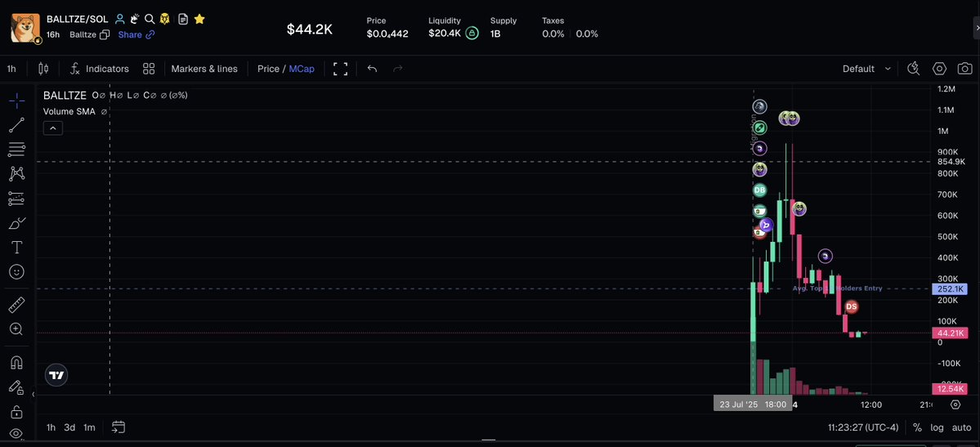
Task: Click the 12.54K volume label
Action: pyautogui.click(x=950, y=390)
